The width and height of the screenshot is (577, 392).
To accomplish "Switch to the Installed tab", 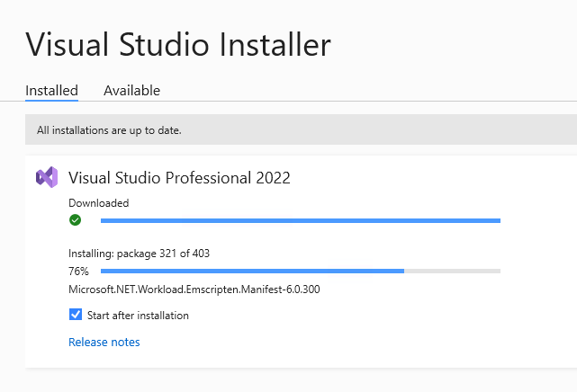I will point(51,91).
